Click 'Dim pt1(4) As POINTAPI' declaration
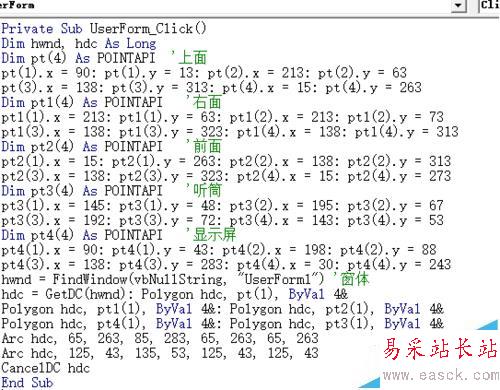The width and height of the screenshot is (500, 390). coord(82,102)
